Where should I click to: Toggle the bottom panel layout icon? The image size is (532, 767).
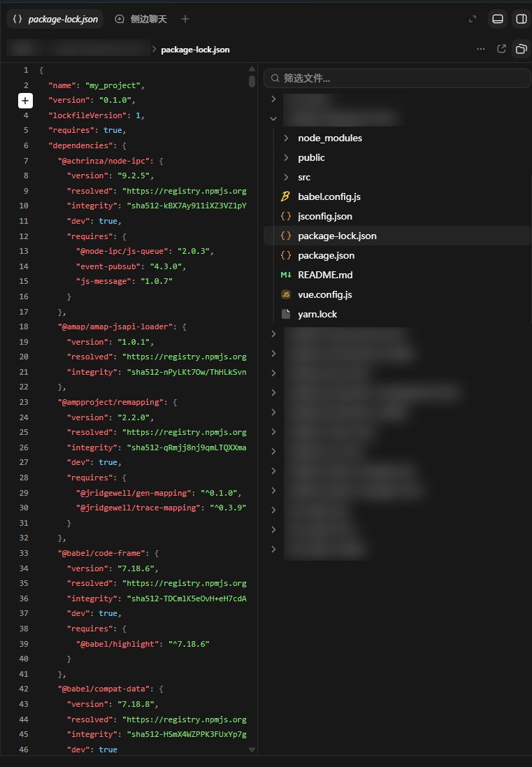pyautogui.click(x=498, y=19)
